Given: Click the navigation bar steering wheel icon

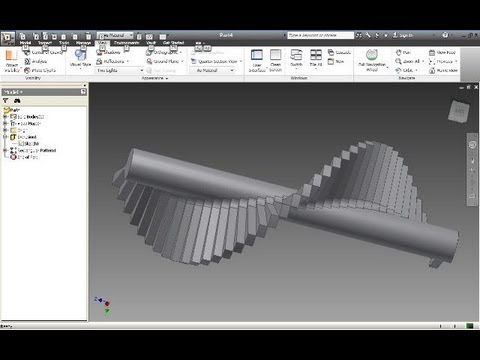Looking at the screenshot, I should coord(472,145).
